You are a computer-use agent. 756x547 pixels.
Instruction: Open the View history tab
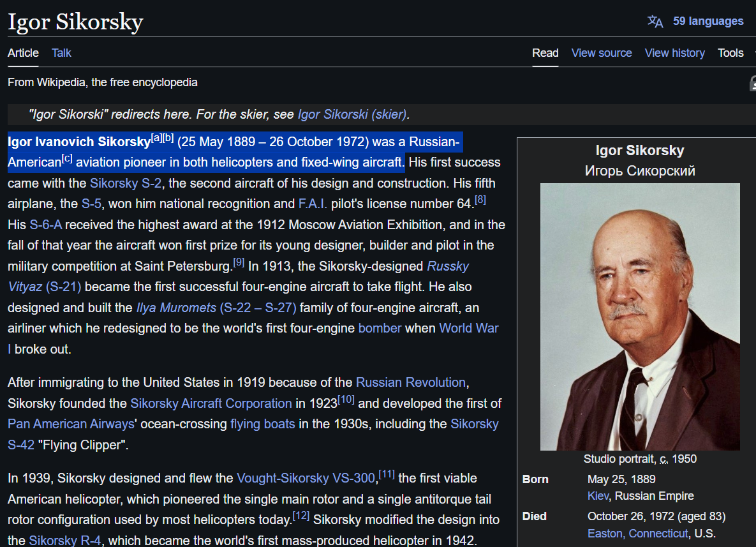click(674, 53)
